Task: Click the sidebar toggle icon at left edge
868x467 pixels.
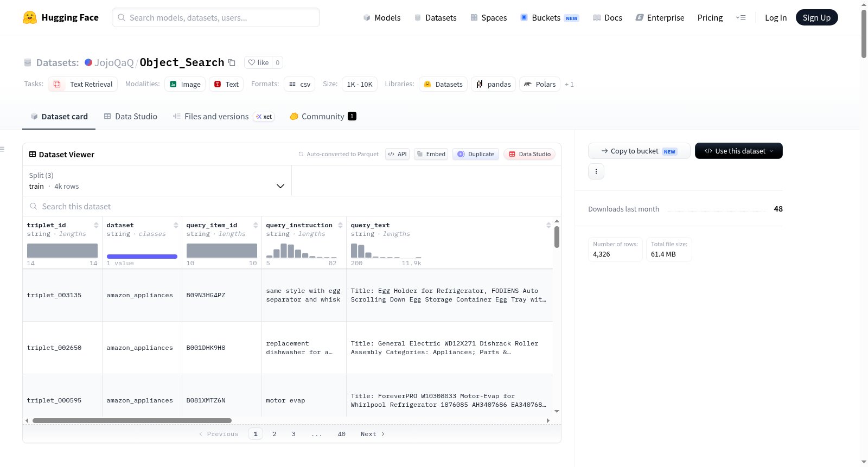Action: coord(2,149)
